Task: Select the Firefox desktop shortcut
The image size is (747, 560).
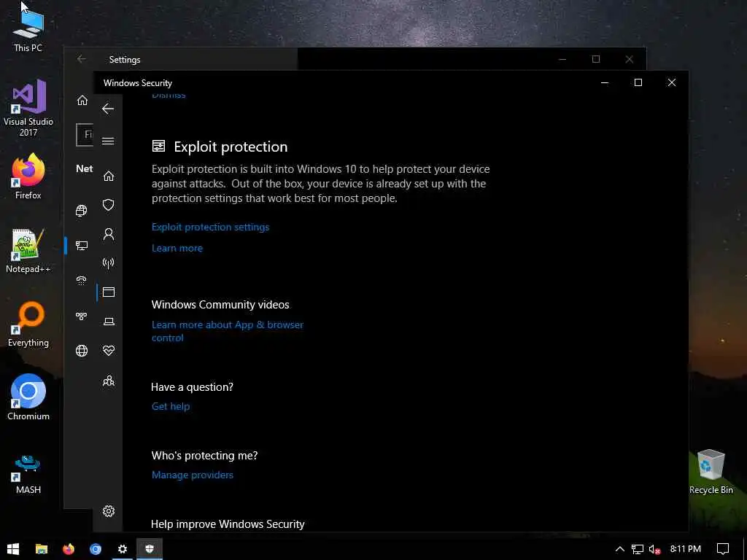Action: coord(28,176)
